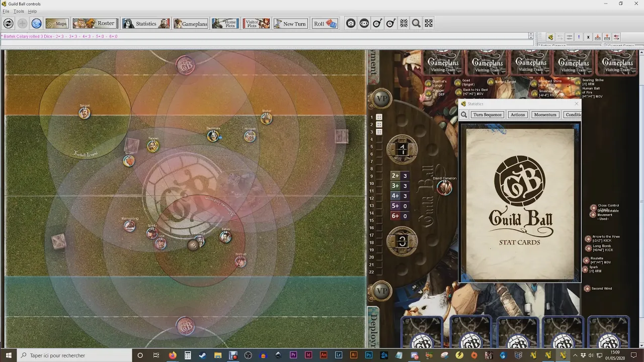Screen dimensions: 644x362
Task: Open the Home Plots button
Action: (x=225, y=23)
